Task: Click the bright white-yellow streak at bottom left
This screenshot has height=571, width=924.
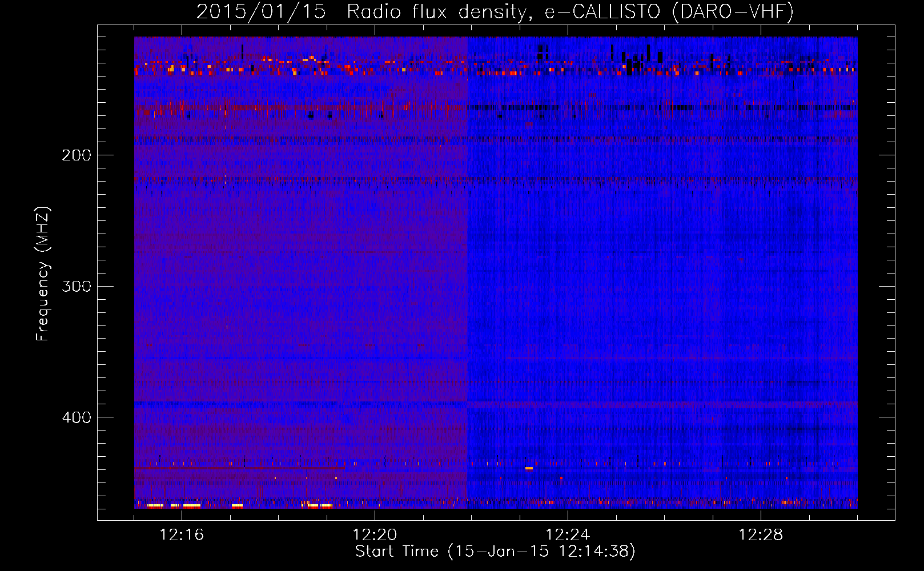Action: pos(191,505)
